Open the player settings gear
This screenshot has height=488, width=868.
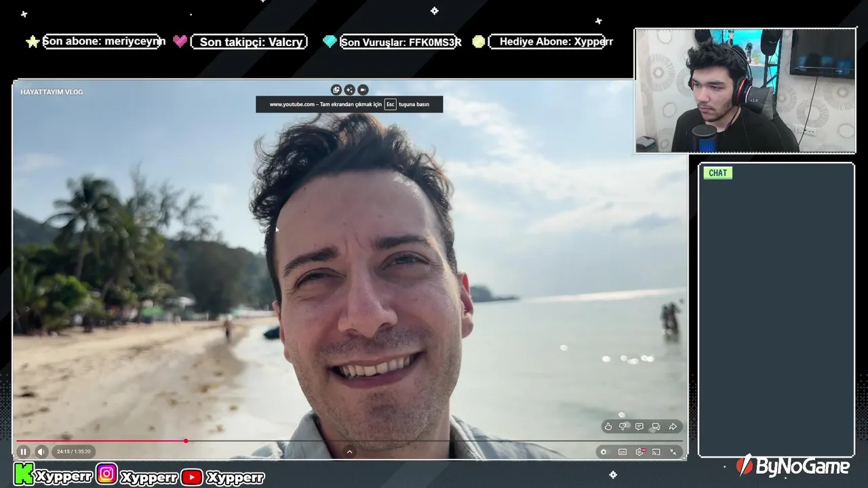(639, 452)
